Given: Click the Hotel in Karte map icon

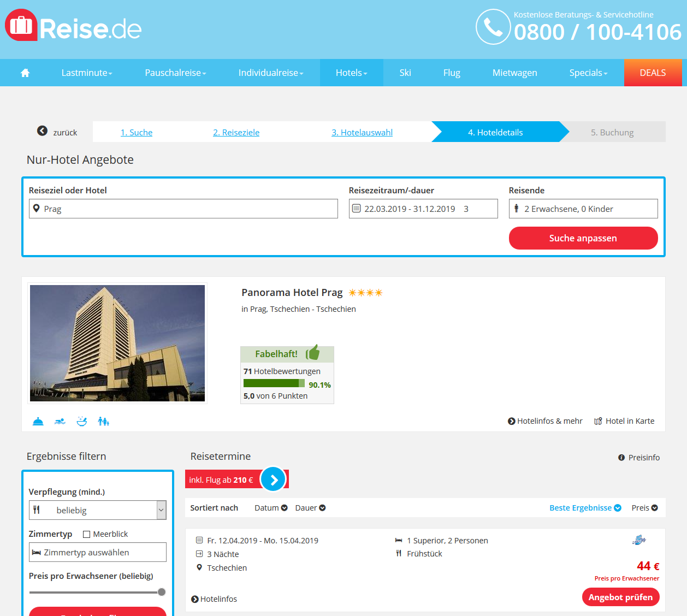Looking at the screenshot, I should tap(598, 421).
